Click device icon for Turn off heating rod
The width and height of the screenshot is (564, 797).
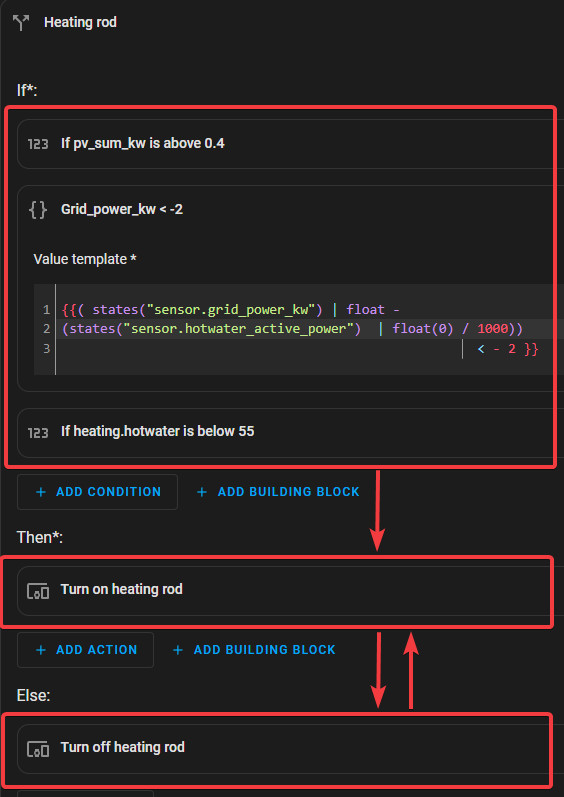pos(38,748)
